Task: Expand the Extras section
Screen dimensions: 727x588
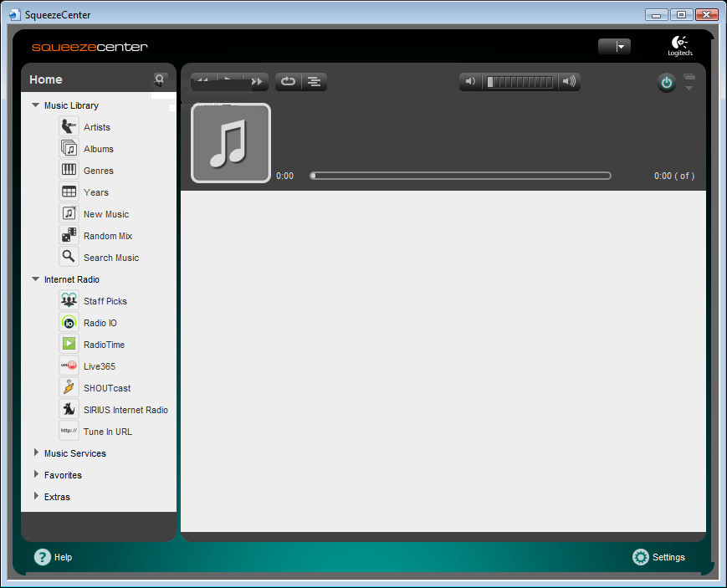Action: [36, 496]
